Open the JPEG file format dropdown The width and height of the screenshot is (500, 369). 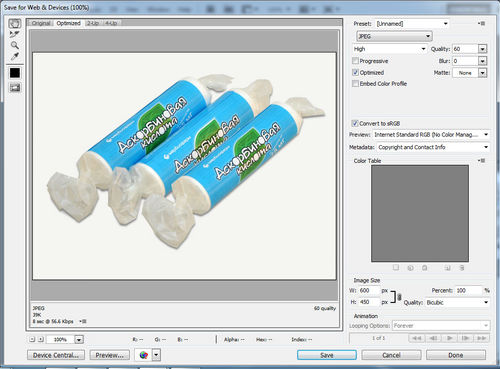(x=394, y=36)
